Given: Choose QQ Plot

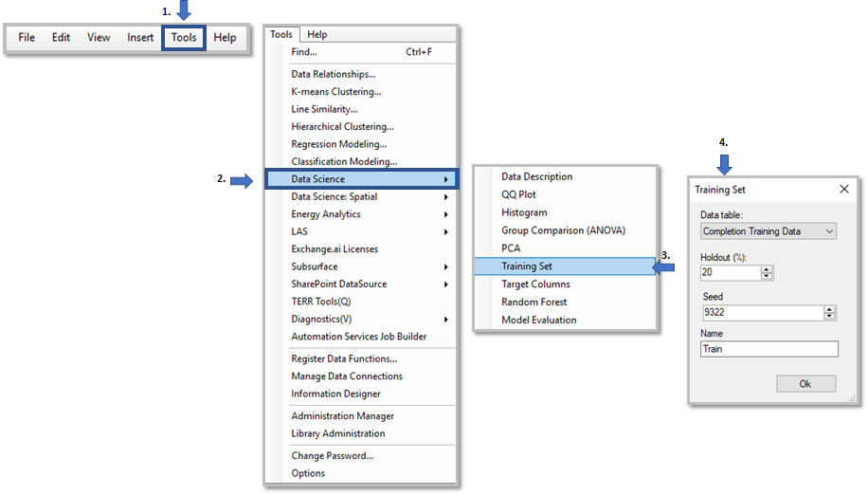Looking at the screenshot, I should point(565,194).
